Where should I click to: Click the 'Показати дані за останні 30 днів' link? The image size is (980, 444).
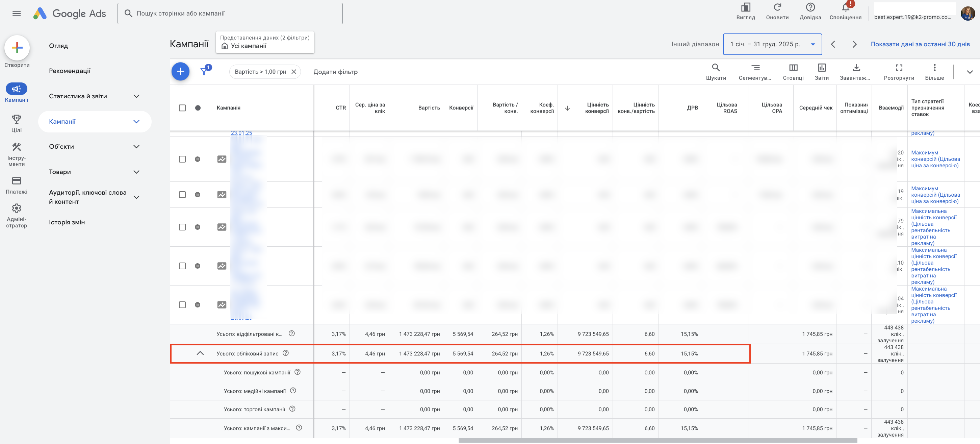coord(920,44)
